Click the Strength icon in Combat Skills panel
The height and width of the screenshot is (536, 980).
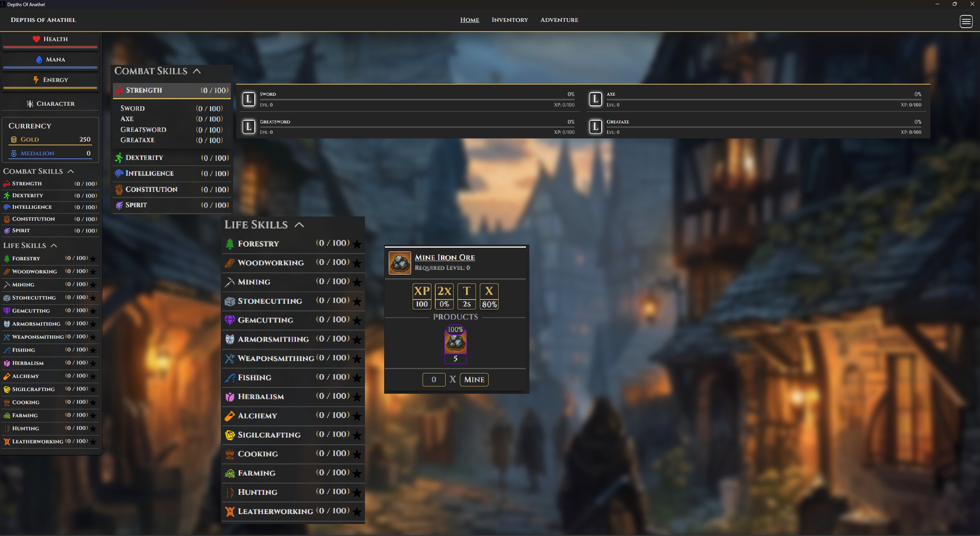pos(119,90)
